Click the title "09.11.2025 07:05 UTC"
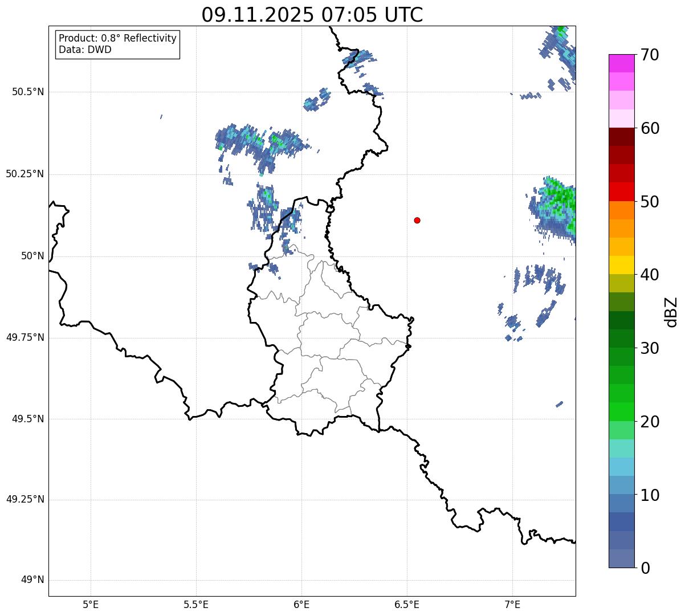 [312, 15]
